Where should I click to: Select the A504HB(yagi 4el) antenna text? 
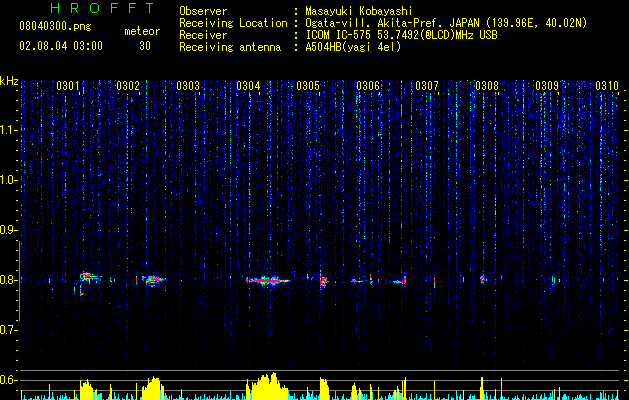click(353, 47)
